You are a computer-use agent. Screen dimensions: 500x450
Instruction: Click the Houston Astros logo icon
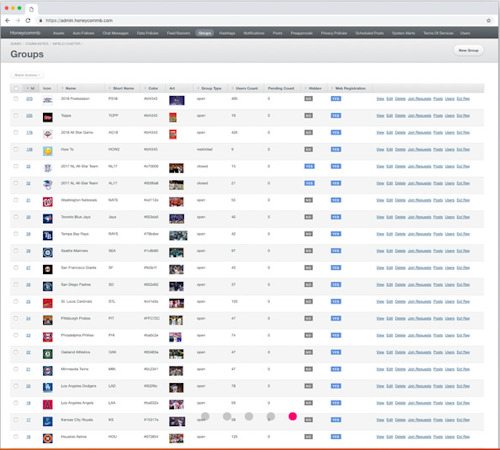(48, 438)
